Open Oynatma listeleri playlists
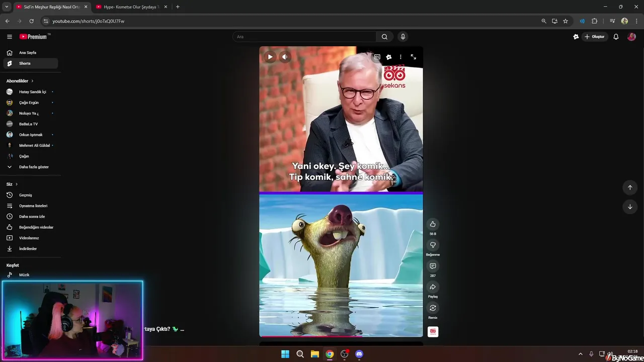644x362 pixels. (x=31, y=206)
